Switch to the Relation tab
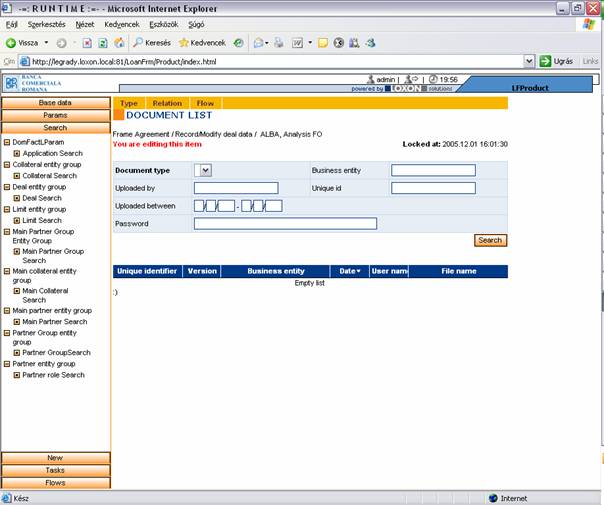The height and width of the screenshot is (505, 604). [167, 103]
